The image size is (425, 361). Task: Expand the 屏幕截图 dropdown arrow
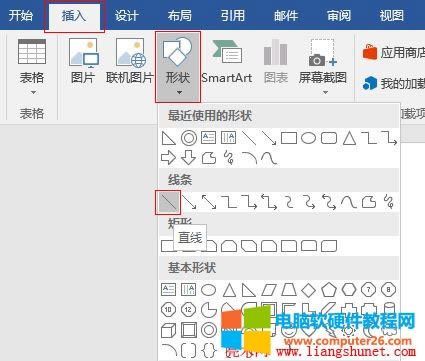(325, 92)
